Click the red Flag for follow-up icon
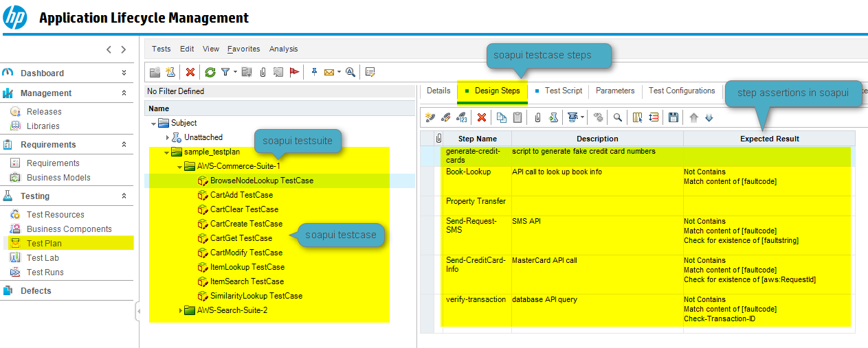This screenshot has height=348, width=868. coord(295,71)
